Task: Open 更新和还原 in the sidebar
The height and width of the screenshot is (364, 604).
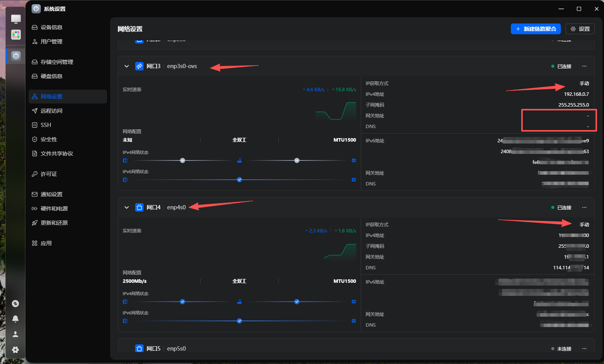Action: 54,223
